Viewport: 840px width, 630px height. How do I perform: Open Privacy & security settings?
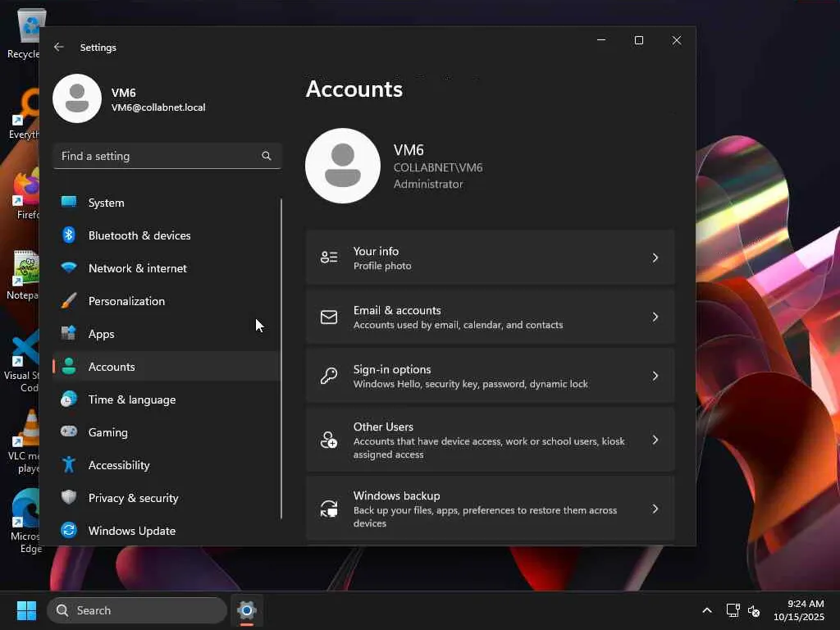click(167, 498)
